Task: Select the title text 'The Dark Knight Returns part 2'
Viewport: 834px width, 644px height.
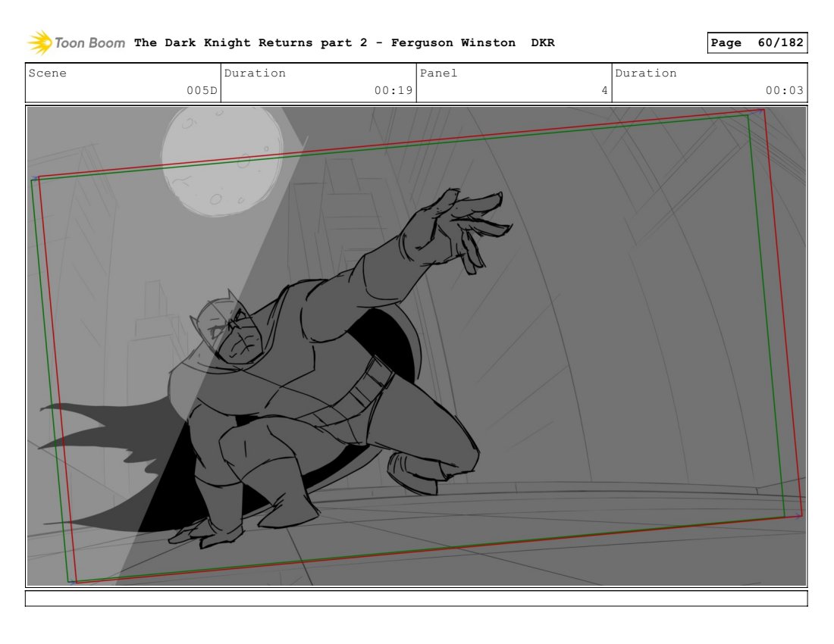Action: point(250,42)
